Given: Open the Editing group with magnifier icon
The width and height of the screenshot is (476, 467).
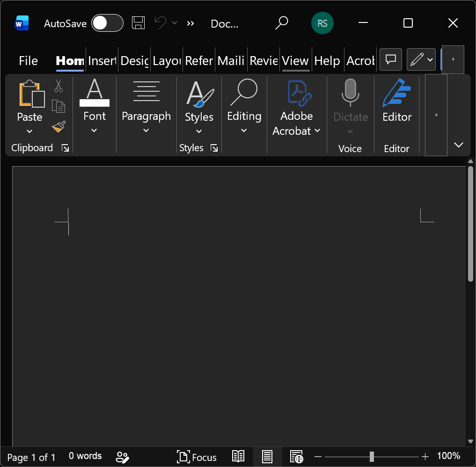Looking at the screenshot, I should pyautogui.click(x=244, y=106).
